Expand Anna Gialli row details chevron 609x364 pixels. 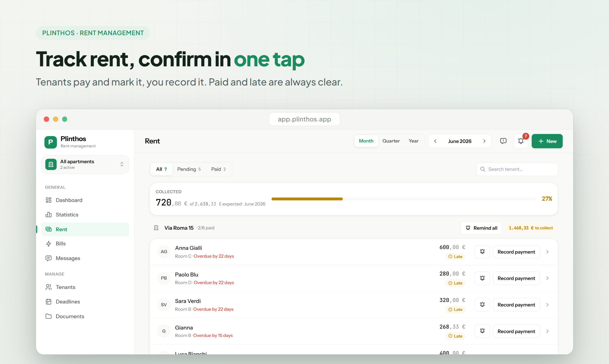(547, 252)
